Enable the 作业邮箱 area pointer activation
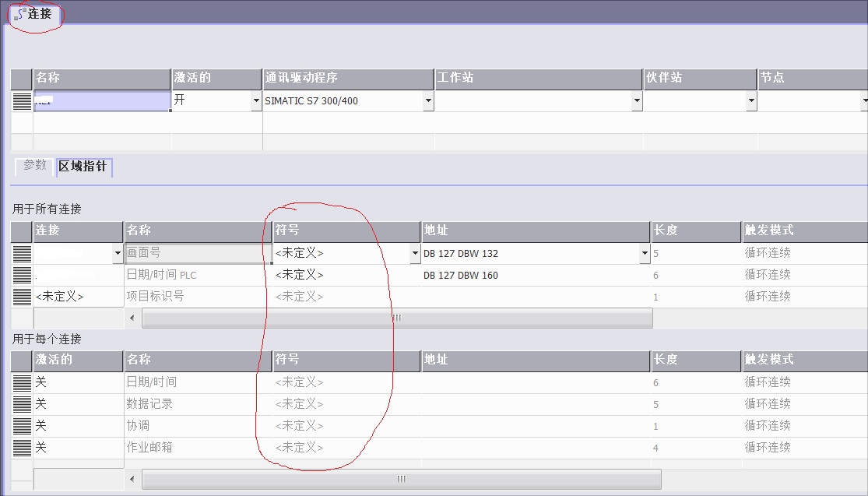 point(43,448)
